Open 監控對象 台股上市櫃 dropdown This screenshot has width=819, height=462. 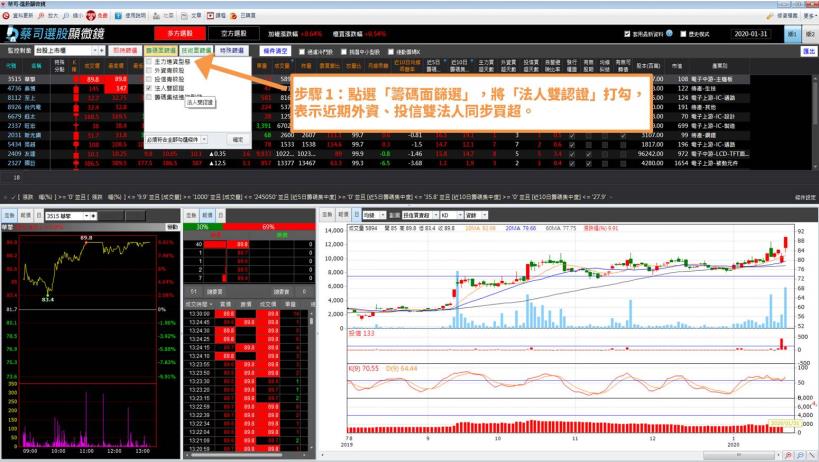click(x=95, y=51)
